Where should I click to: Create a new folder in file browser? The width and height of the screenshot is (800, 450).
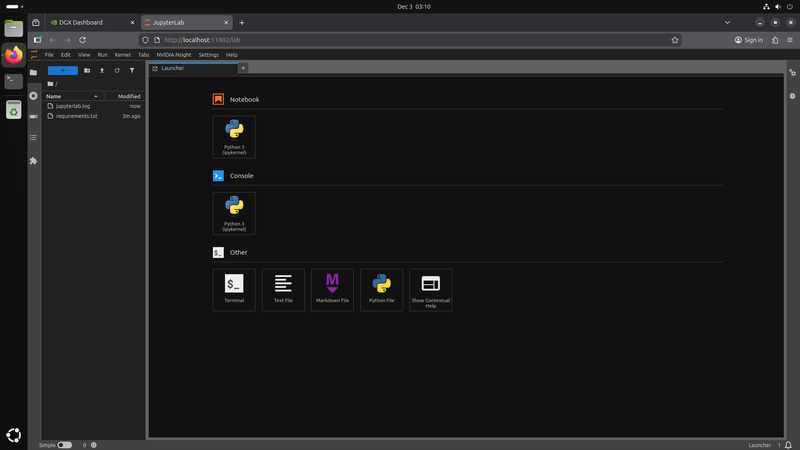pyautogui.click(x=87, y=70)
